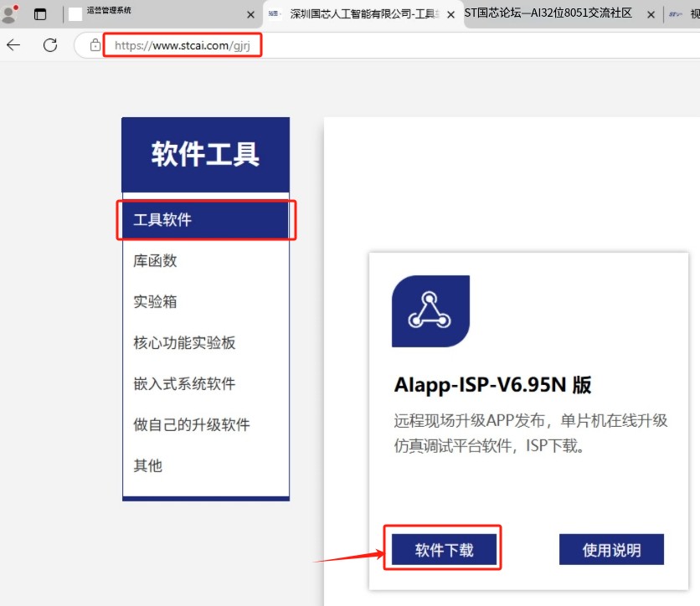This screenshot has height=606, width=700.
Task: Close the 深圳国芯人工智能有限公司 tab
Action: (x=450, y=15)
